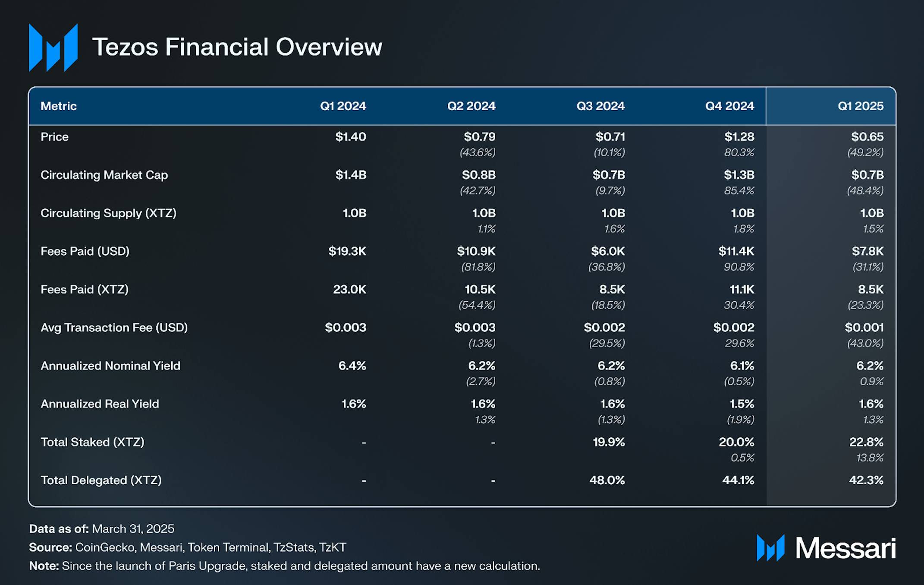Click the 'Total Delegated (XTZ)' row label

click(101, 480)
